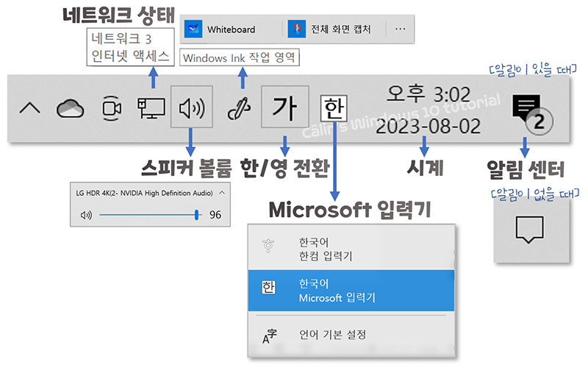Click the Windows Ink 작업 영역 tooltip text
Screen dimensions: 588x368
pos(240,58)
